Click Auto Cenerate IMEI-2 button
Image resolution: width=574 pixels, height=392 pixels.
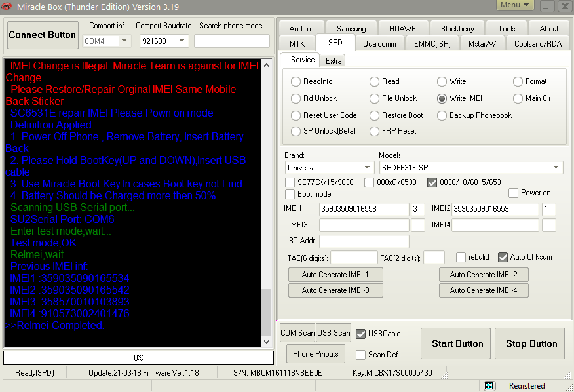(484, 275)
